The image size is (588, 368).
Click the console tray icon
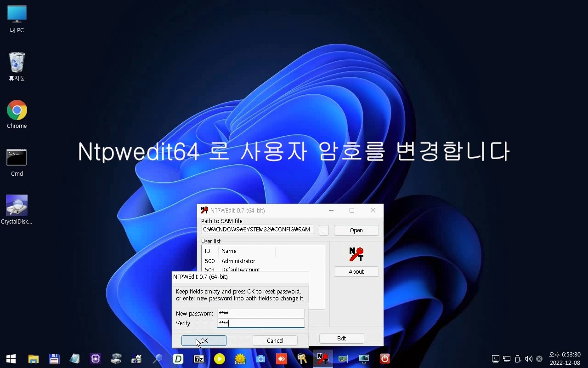pyautogui.click(x=496, y=359)
